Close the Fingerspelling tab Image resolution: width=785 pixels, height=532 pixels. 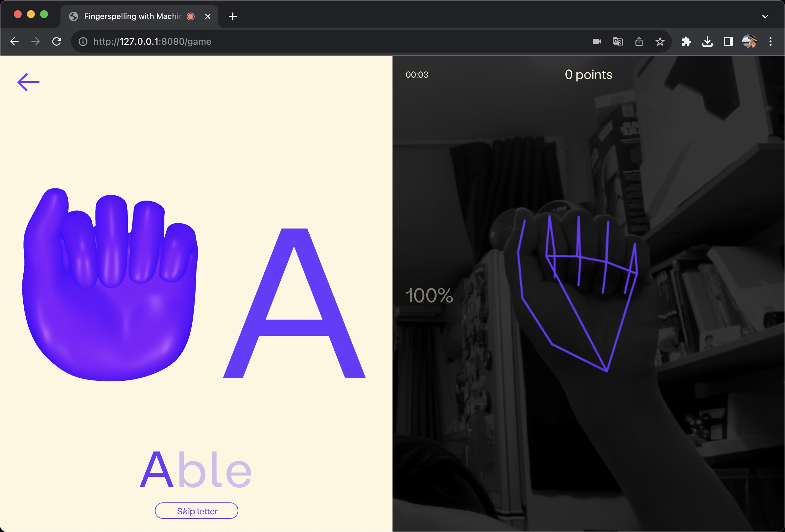[208, 16]
